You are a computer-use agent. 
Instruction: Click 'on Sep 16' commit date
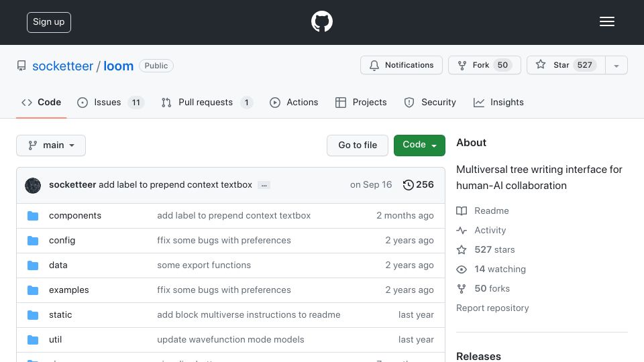(x=371, y=185)
